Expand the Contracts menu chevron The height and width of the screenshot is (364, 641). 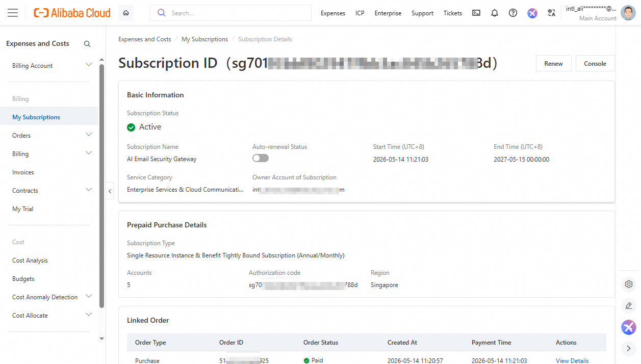[89, 190]
